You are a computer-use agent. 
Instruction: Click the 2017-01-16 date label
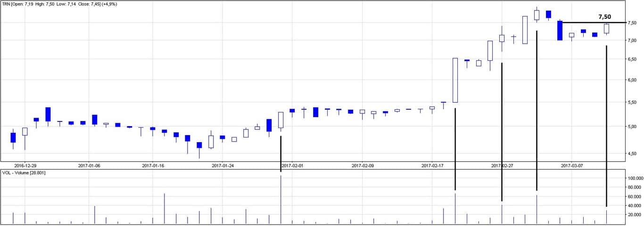153,166
